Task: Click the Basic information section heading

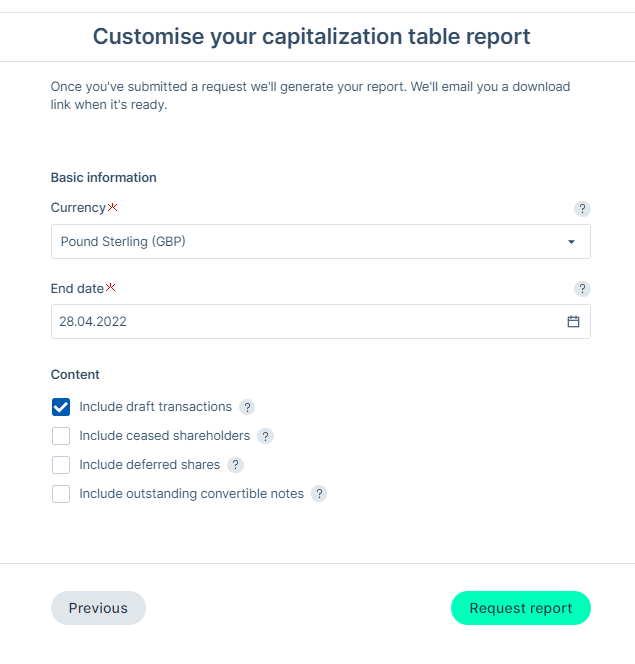Action: click(x=103, y=177)
